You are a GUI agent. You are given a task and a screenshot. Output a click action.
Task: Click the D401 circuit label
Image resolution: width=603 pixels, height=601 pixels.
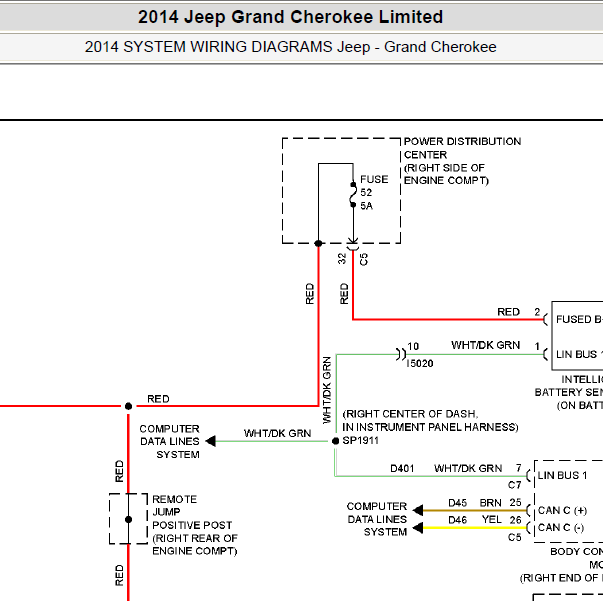[402, 468]
